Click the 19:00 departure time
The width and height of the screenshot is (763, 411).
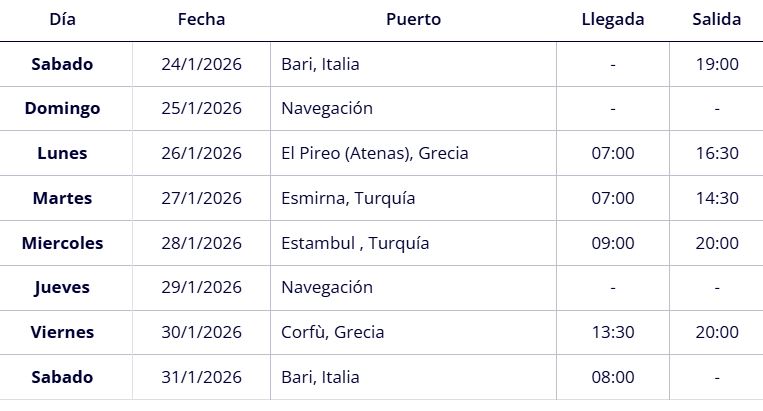point(716,64)
